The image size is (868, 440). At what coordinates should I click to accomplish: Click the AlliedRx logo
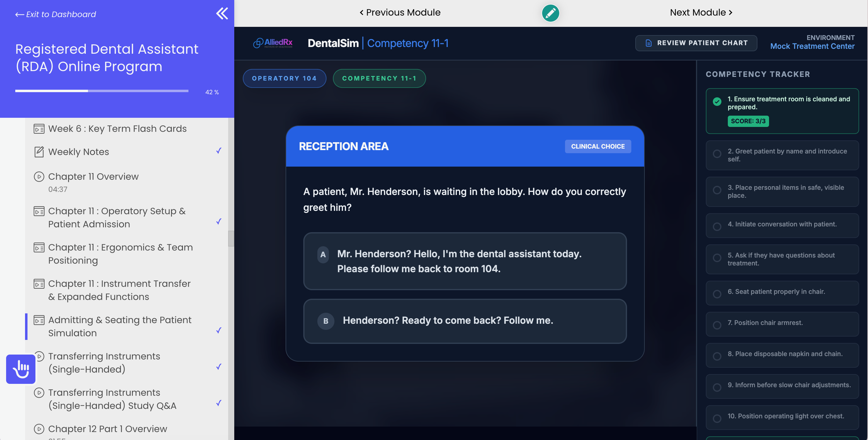273,43
